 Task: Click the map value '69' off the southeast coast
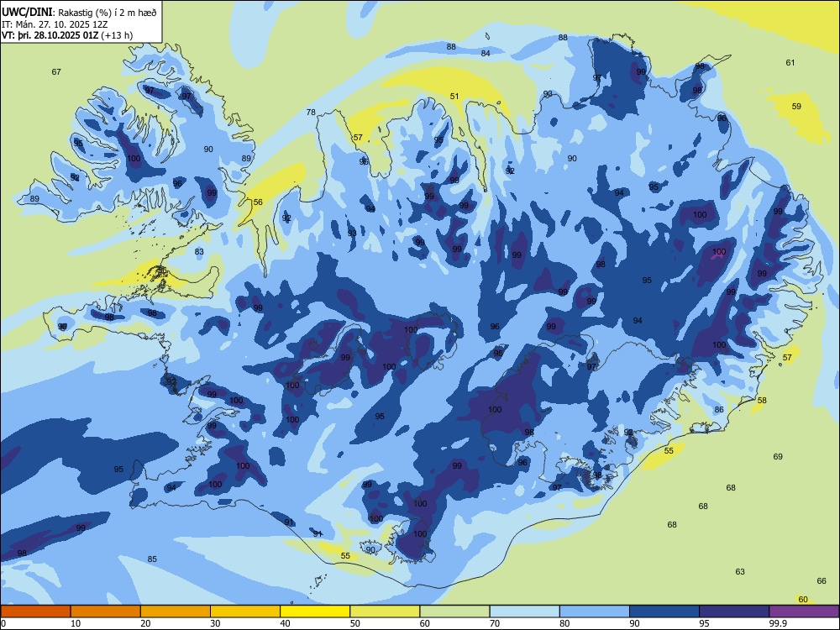coord(778,456)
